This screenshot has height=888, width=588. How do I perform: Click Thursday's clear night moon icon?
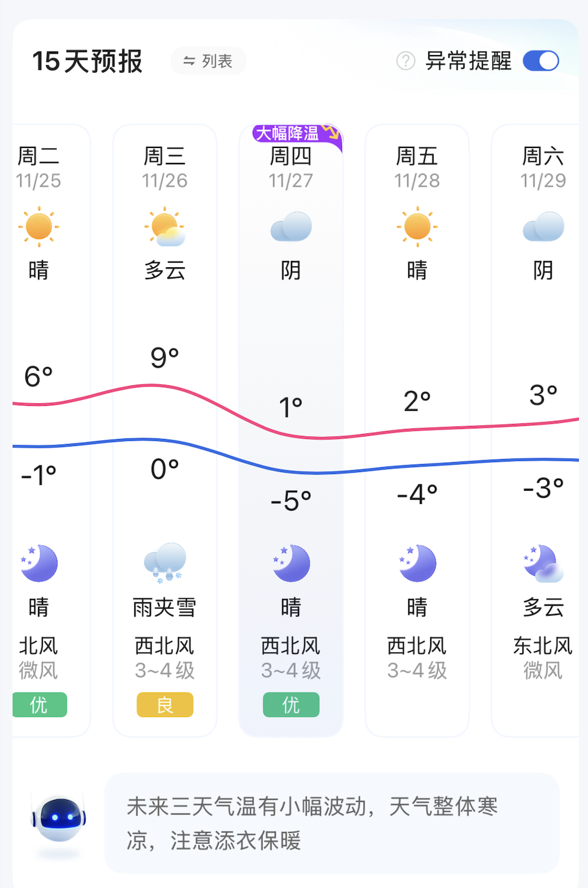291,563
